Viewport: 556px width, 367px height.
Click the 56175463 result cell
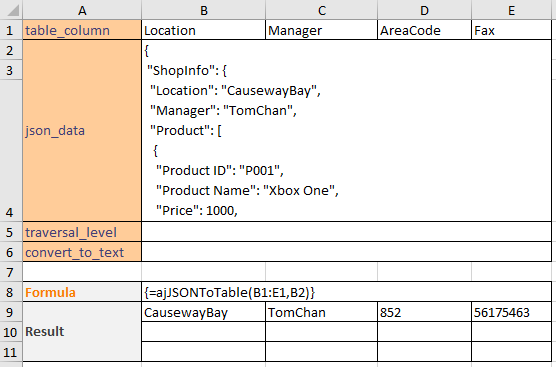[x=512, y=312]
